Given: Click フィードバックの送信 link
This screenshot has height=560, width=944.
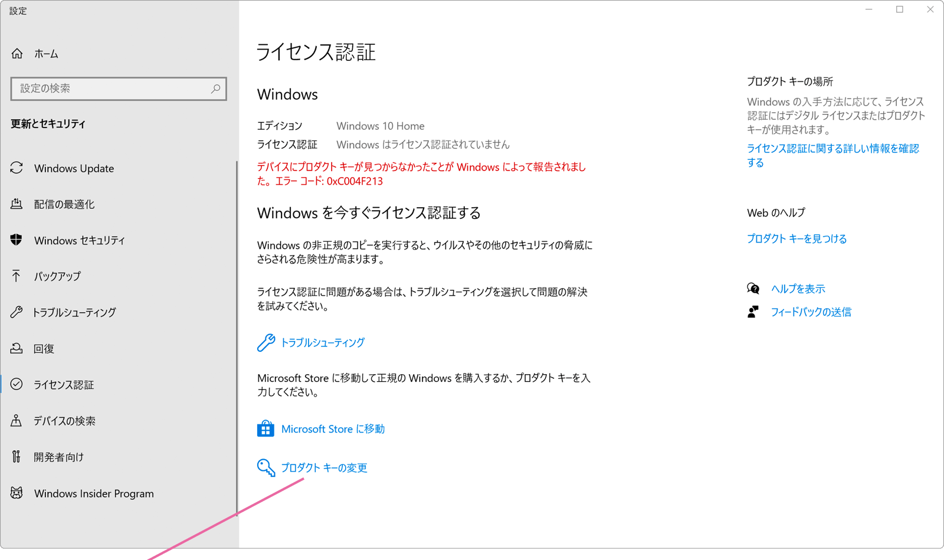Looking at the screenshot, I should (x=811, y=312).
